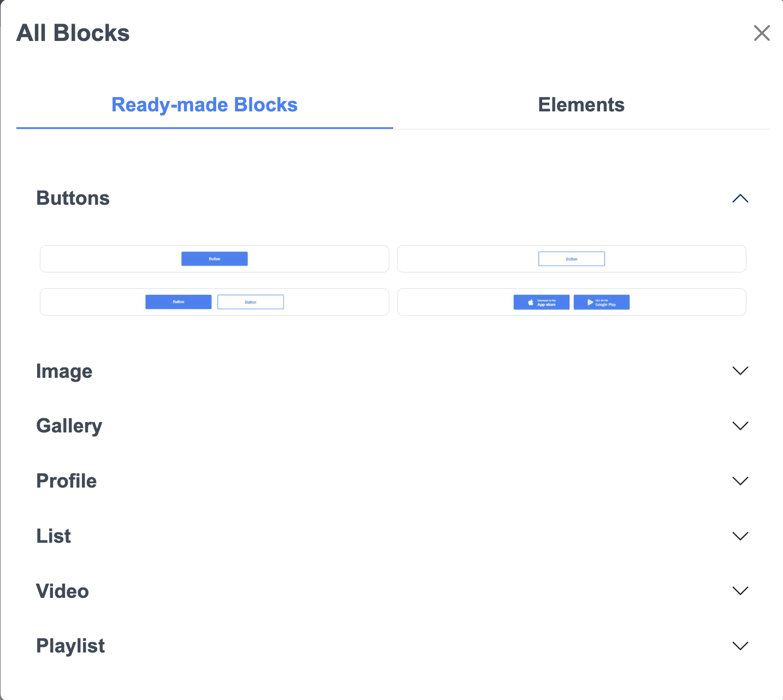Pick the block with filled and outlined buttons
Viewport: 783px width, 700px height.
(215, 302)
